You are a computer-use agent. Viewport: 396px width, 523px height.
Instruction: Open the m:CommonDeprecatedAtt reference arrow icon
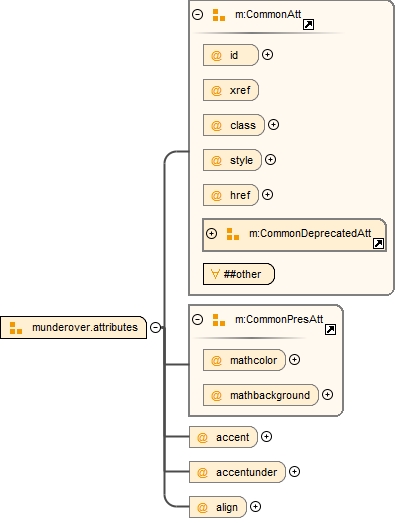(378, 243)
